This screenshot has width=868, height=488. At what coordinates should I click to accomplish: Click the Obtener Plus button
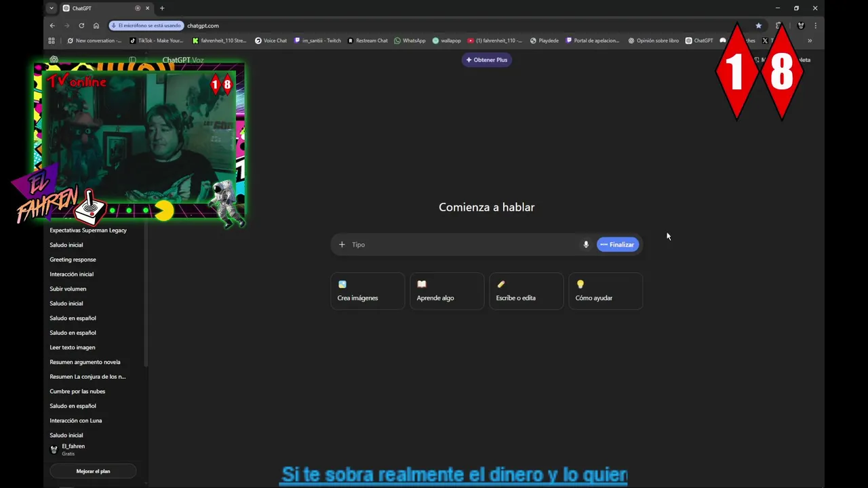[x=487, y=60]
